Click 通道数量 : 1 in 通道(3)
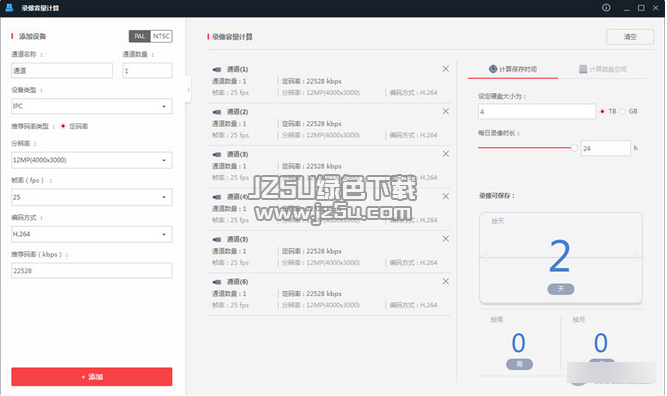Image resolution: width=667 pixels, height=396 pixels. (229, 166)
